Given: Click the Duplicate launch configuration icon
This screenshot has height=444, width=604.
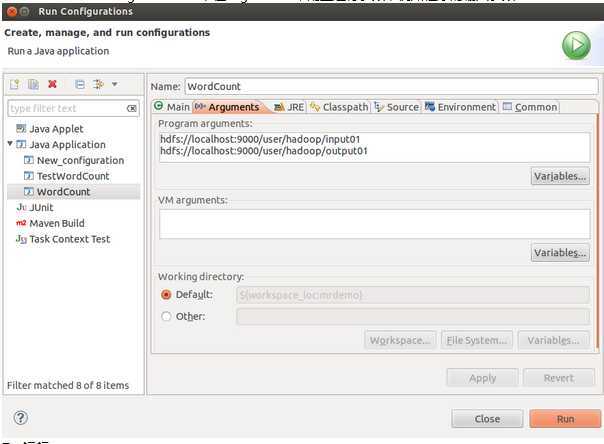Looking at the screenshot, I should coord(33,84).
